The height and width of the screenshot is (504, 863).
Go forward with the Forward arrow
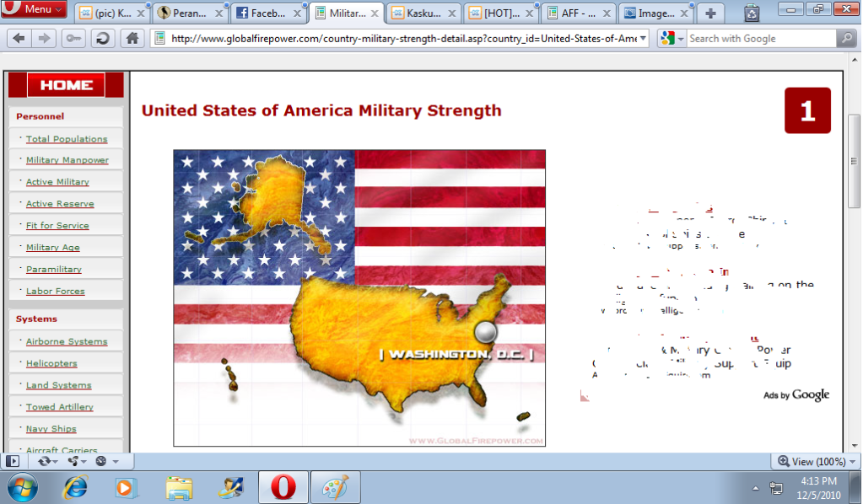click(44, 39)
